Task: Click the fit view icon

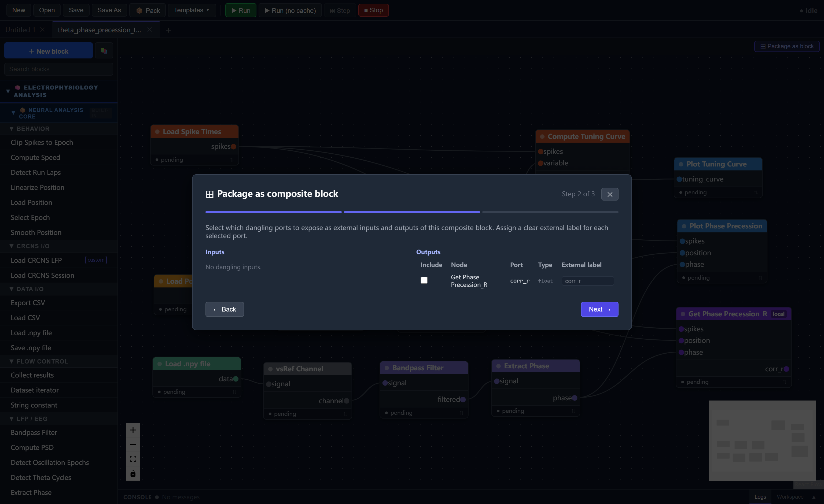Action: tap(133, 459)
